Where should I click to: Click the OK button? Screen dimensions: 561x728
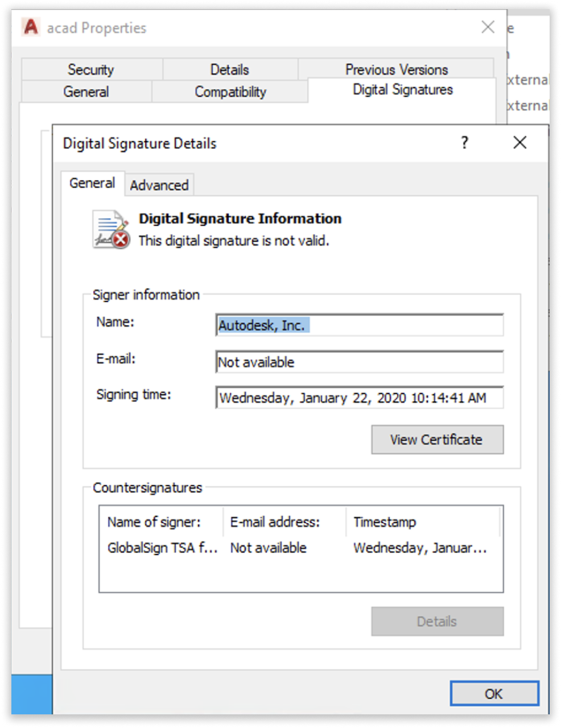point(494,693)
